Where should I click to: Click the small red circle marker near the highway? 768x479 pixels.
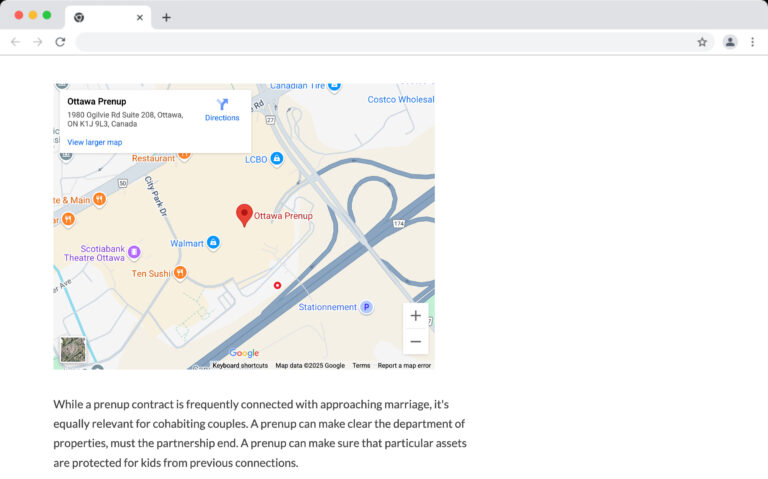pos(277,285)
